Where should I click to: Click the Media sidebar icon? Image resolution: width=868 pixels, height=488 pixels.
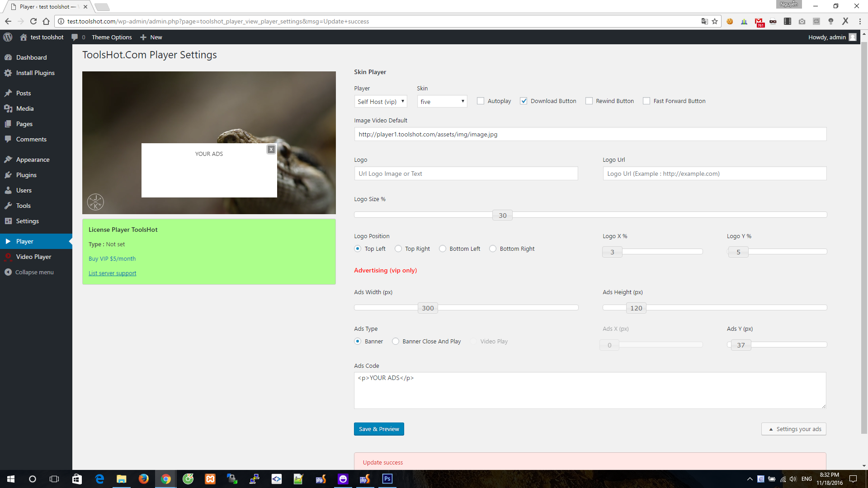(8, 108)
